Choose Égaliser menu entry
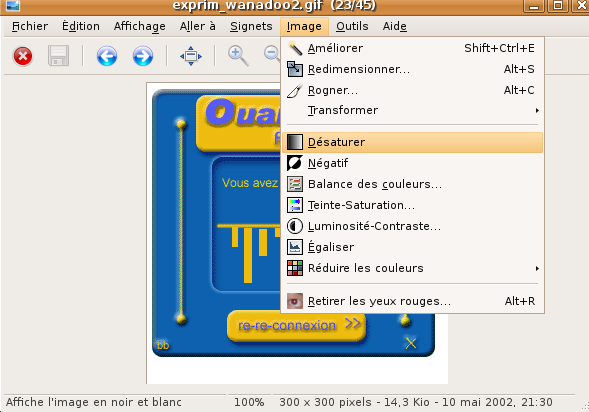Screen dimensions: 589x412 coord(412,247)
